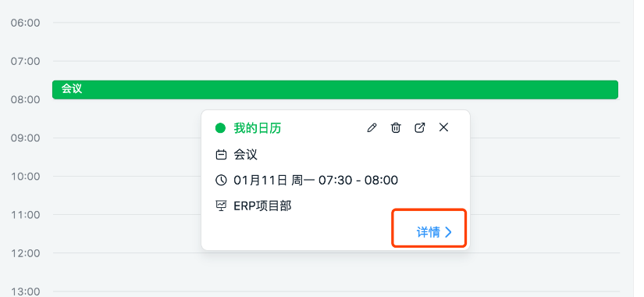Click the 06:00 time label
This screenshot has width=644, height=297.
point(26,23)
